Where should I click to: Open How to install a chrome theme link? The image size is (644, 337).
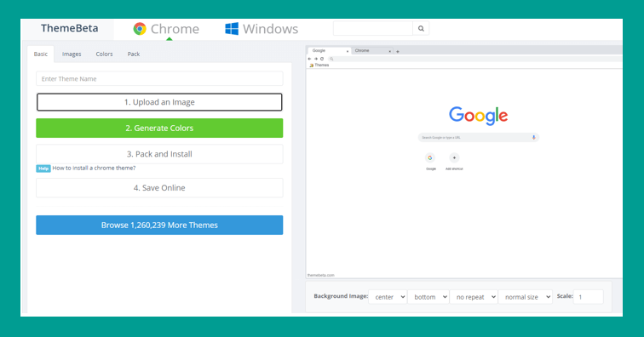(x=94, y=168)
